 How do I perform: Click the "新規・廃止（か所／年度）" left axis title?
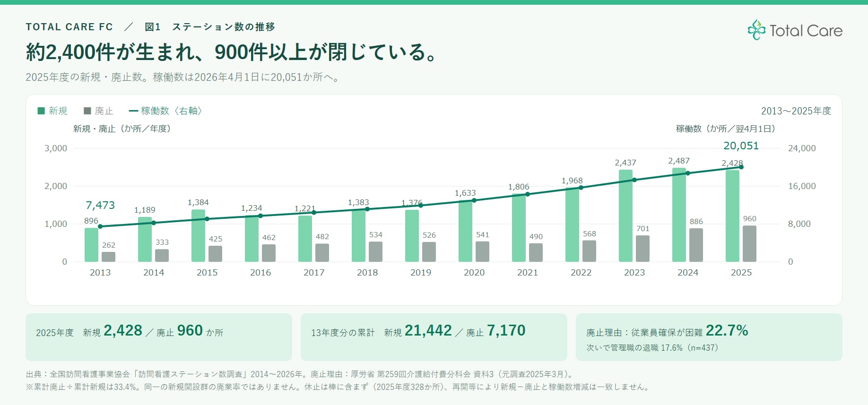pyautogui.click(x=122, y=129)
